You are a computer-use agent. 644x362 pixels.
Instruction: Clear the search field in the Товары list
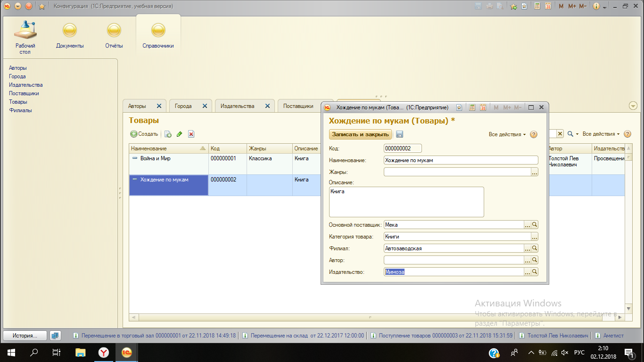tap(560, 134)
